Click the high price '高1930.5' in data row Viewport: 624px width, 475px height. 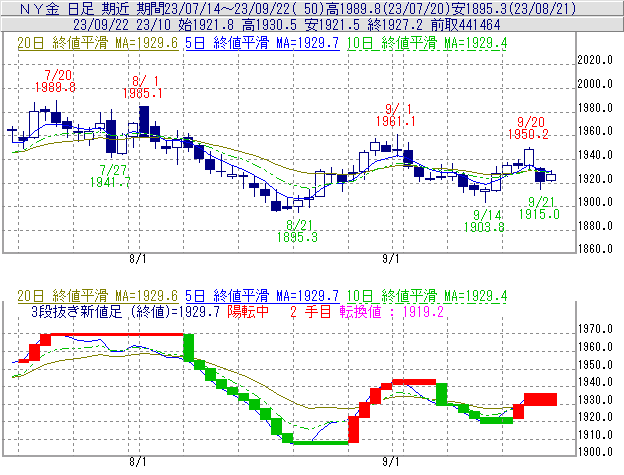click(269, 25)
